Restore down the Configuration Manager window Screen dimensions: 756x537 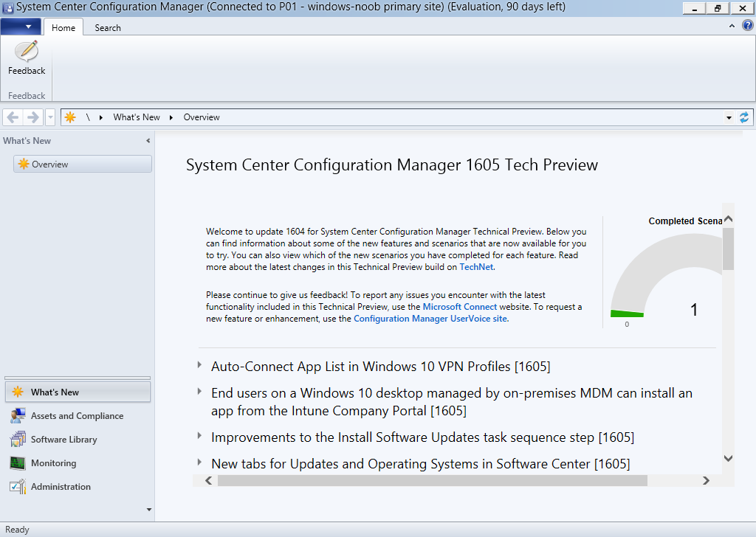(x=718, y=8)
